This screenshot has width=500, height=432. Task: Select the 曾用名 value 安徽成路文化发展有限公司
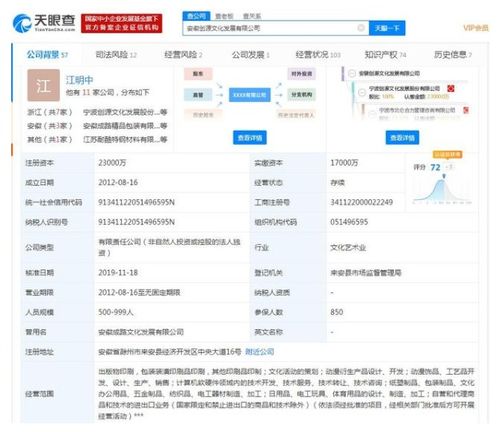tap(141, 332)
